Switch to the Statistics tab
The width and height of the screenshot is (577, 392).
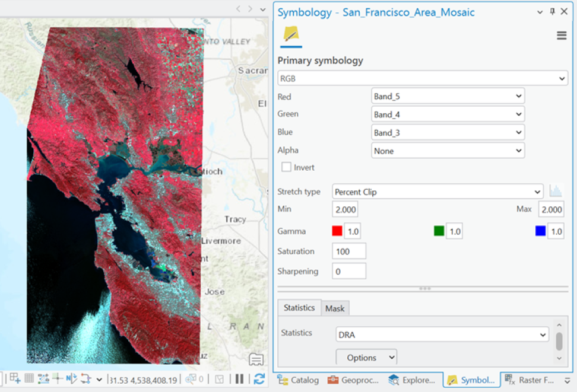pyautogui.click(x=299, y=308)
